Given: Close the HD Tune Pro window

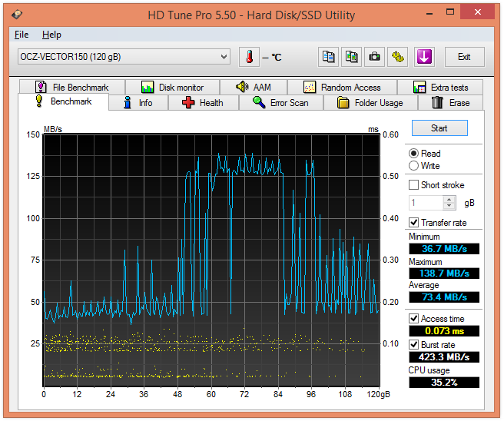Looking at the screenshot, I should [477, 12].
